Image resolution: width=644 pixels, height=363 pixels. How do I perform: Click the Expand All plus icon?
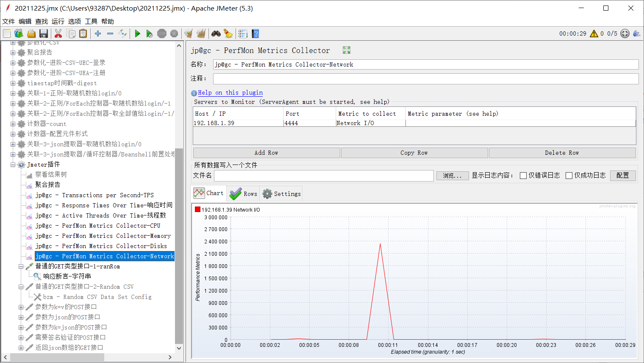tap(98, 34)
